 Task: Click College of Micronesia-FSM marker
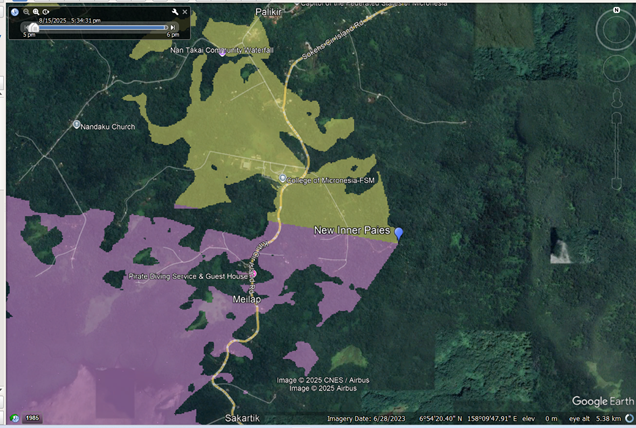[283, 179]
